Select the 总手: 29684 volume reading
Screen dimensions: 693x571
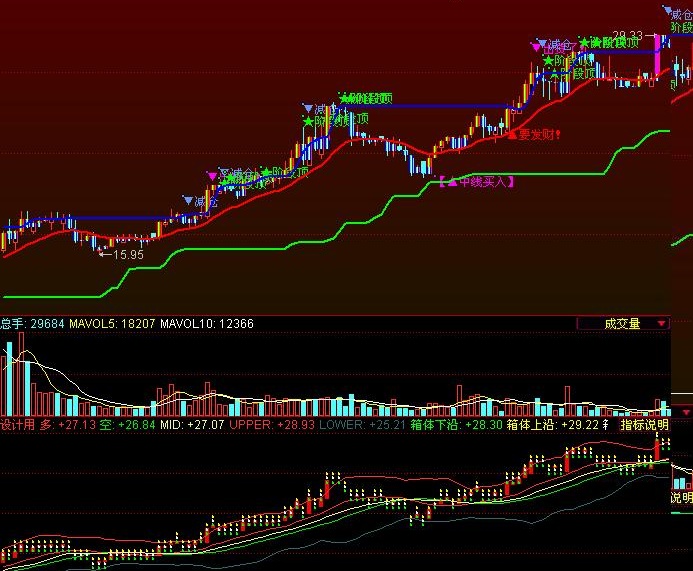[x=32, y=324]
